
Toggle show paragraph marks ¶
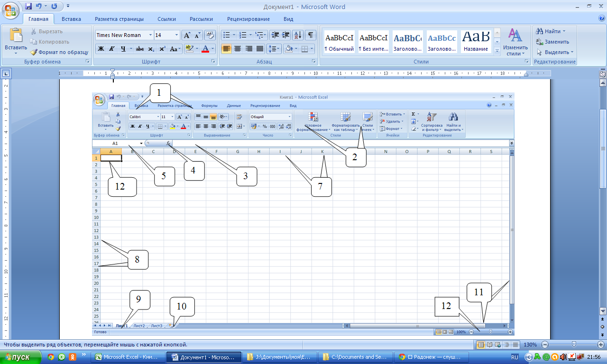tap(311, 35)
